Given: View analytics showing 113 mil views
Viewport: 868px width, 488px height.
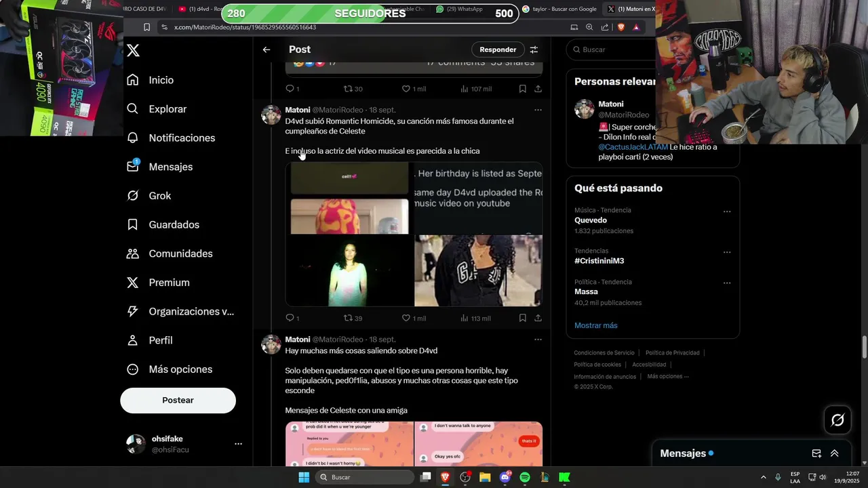Looking at the screenshot, I should [475, 318].
